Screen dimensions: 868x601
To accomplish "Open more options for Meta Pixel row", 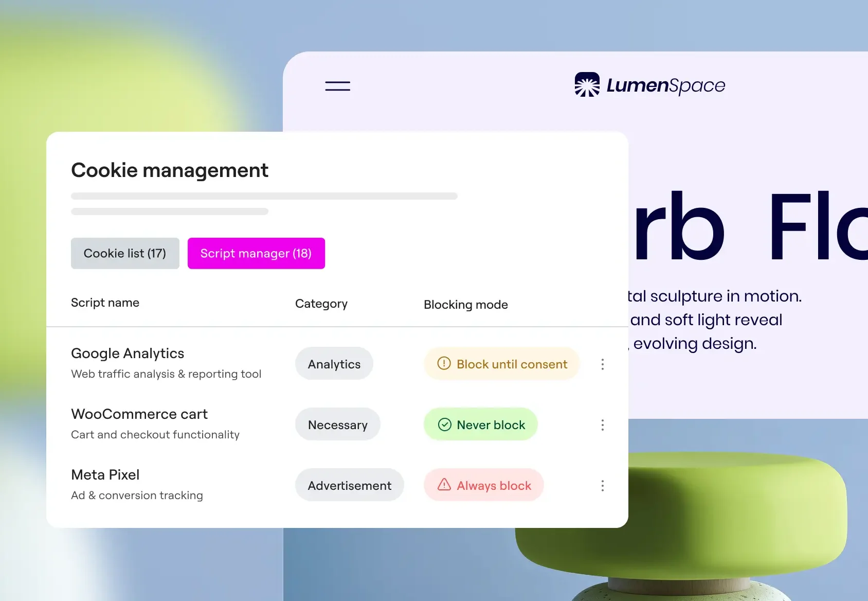I will pos(603,486).
